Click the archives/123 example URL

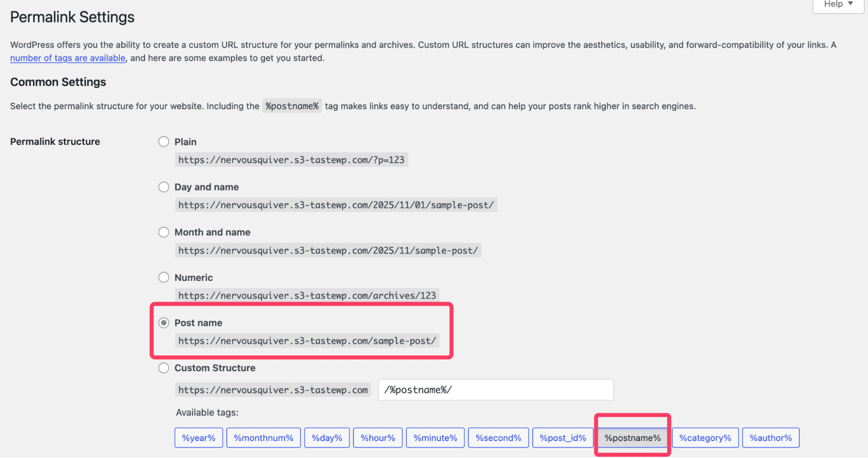coord(307,296)
